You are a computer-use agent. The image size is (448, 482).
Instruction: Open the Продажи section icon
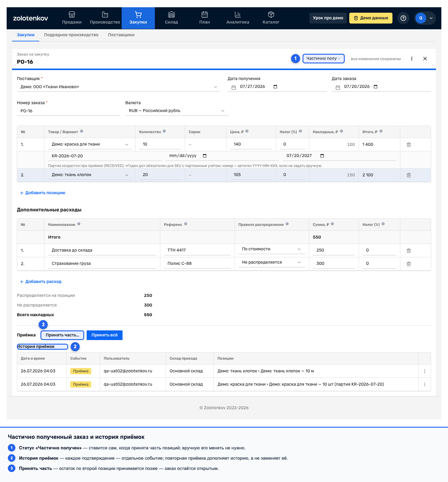pyautogui.click(x=72, y=14)
